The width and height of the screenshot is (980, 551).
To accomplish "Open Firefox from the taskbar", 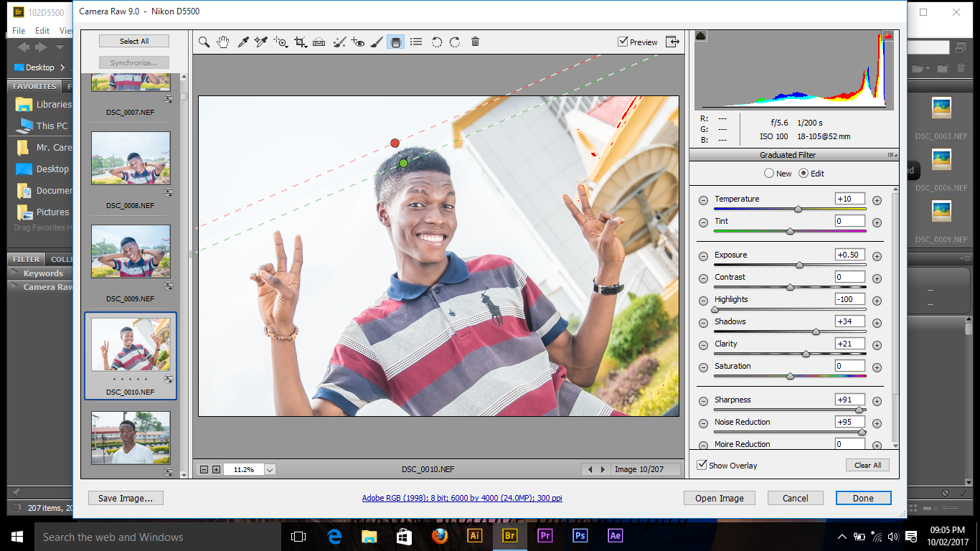I will (x=440, y=536).
